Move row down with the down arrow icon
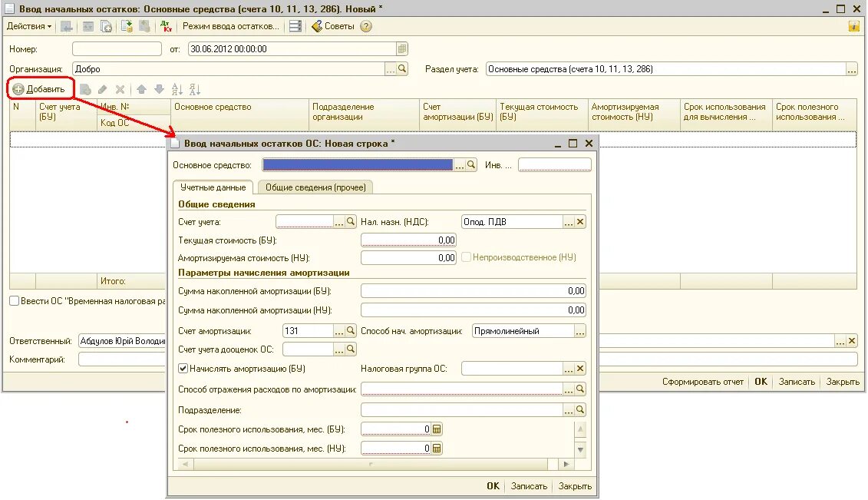The height and width of the screenshot is (500, 868). 160,89
